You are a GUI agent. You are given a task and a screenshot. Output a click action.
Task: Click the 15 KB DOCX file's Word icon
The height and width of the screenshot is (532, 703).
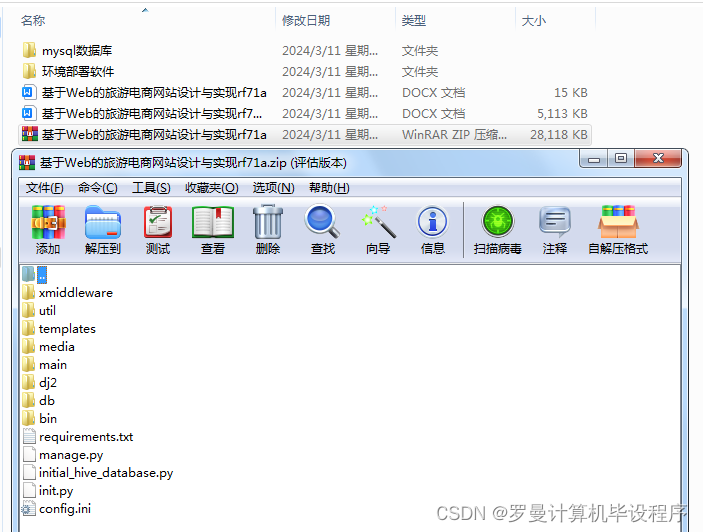point(27,92)
